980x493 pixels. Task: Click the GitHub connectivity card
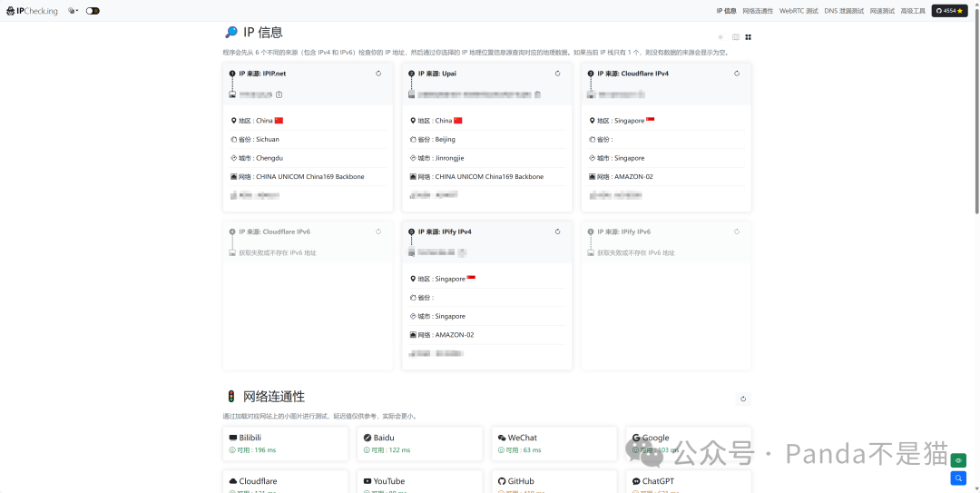click(554, 482)
